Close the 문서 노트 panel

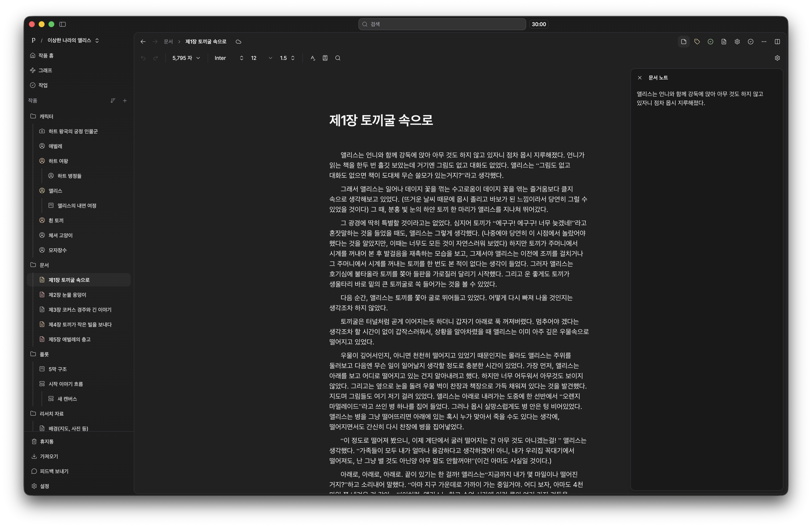coord(640,77)
